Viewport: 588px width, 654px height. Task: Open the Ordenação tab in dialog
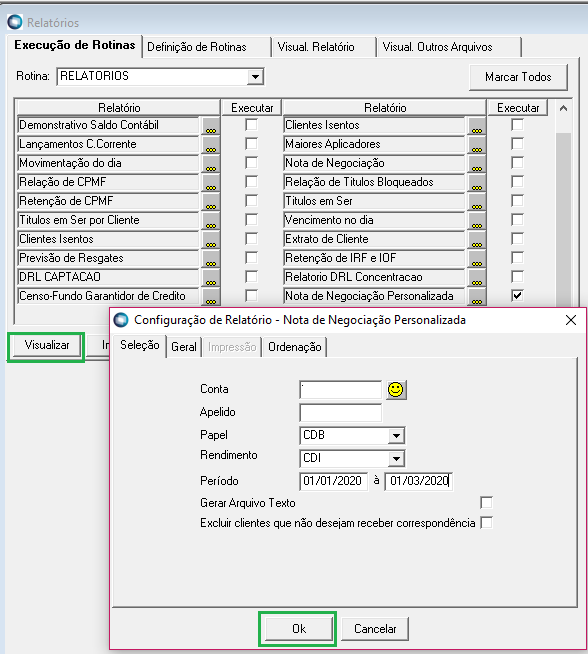click(294, 347)
